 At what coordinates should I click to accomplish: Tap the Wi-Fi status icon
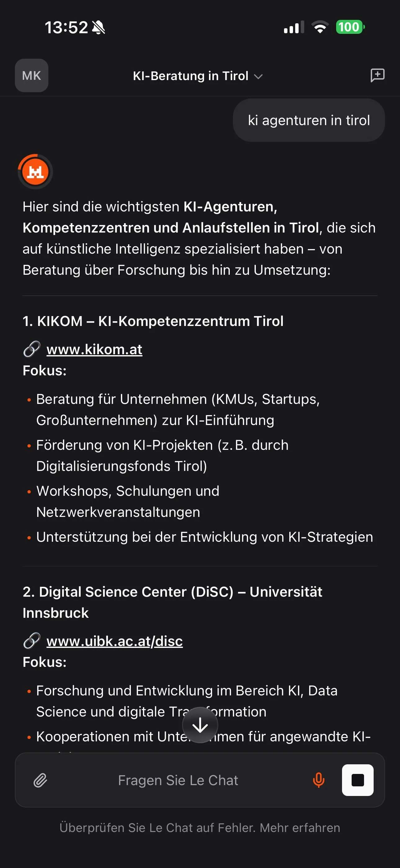pyautogui.click(x=320, y=27)
